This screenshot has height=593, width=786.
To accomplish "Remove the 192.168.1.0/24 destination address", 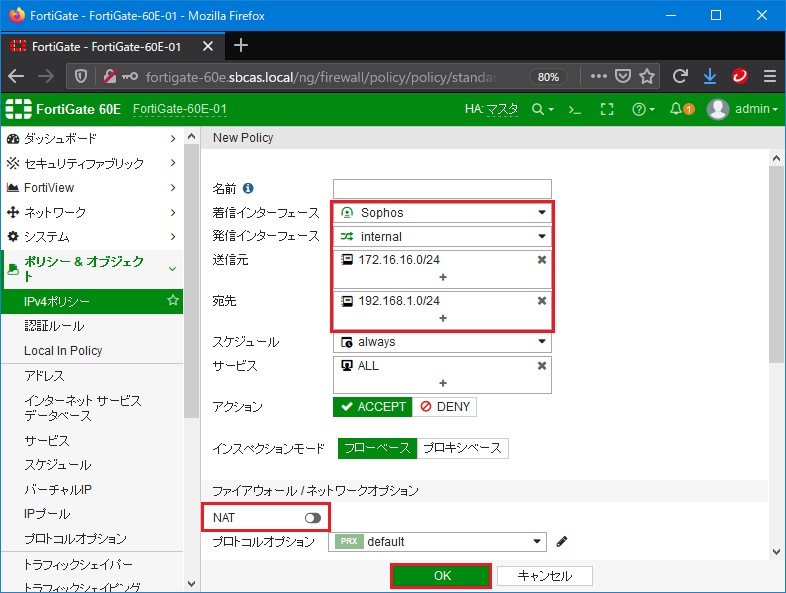I will point(541,301).
